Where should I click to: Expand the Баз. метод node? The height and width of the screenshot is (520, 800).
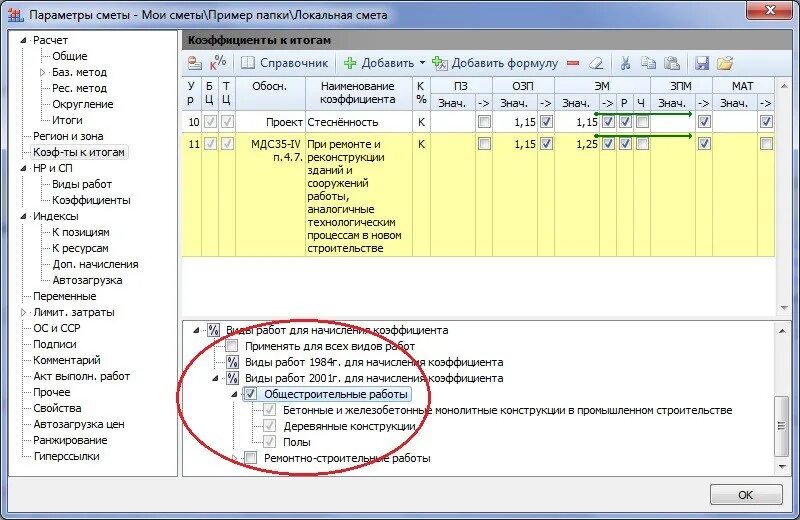click(42, 72)
